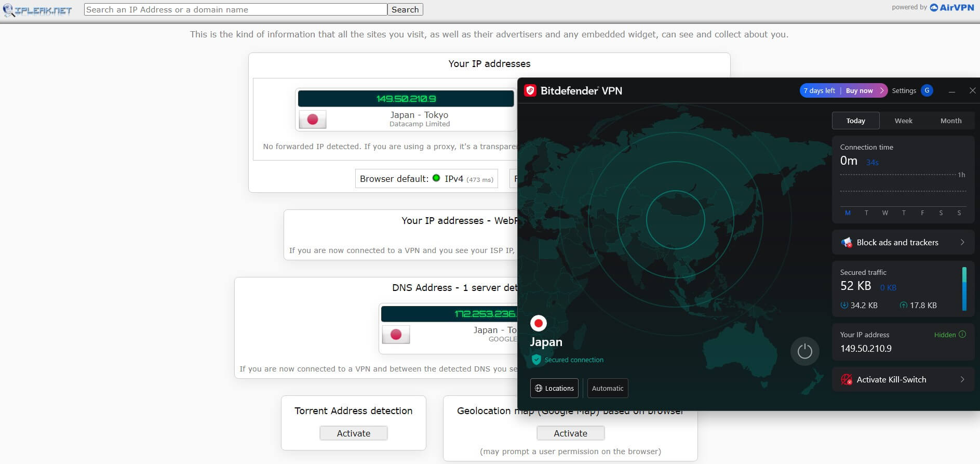Activate Torrent Address detection

click(354, 433)
